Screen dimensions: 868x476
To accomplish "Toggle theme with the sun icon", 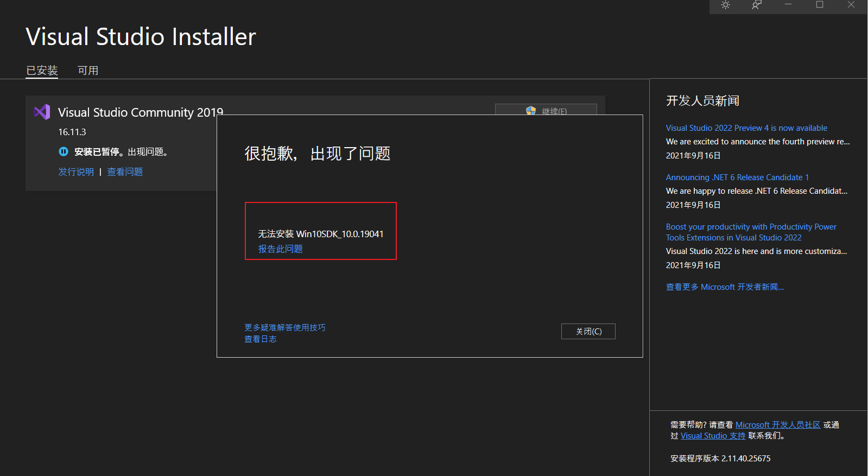I will click(725, 5).
